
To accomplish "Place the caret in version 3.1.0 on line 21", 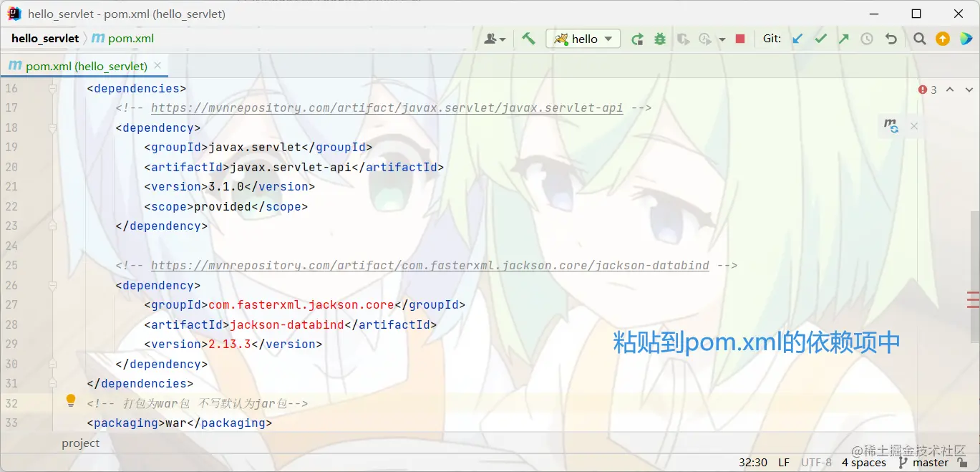I will point(226,187).
